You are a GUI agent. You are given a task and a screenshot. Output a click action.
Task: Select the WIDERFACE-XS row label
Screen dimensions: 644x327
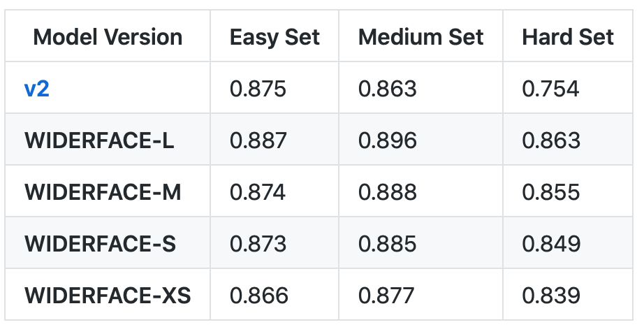108,296
